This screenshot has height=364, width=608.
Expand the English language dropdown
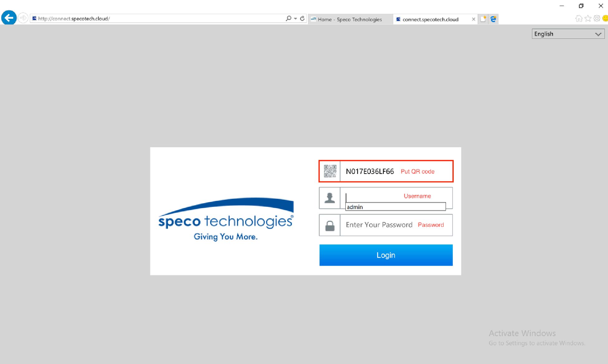click(568, 34)
